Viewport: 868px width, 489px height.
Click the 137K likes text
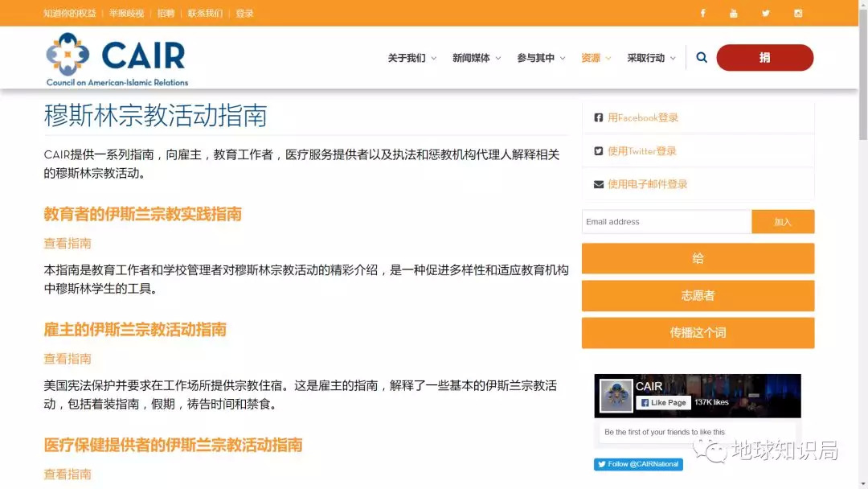click(711, 403)
